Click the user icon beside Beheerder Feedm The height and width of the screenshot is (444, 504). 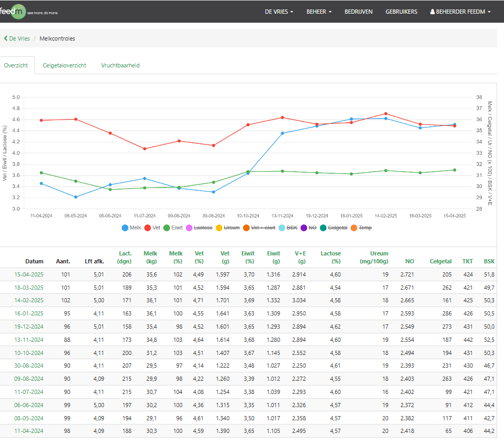coord(433,12)
